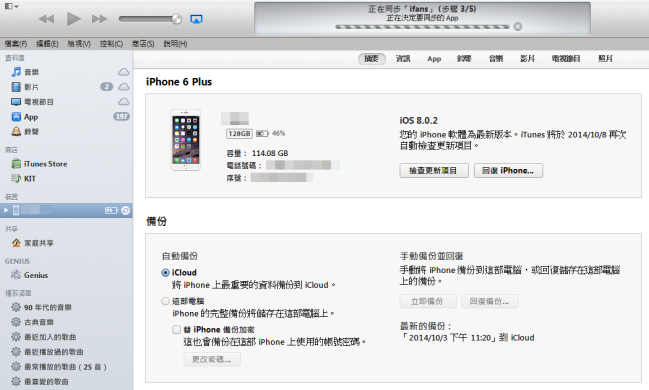Enable 替 iPhone 備份加密 checkbox
This screenshot has height=390, width=649.
tap(176, 330)
